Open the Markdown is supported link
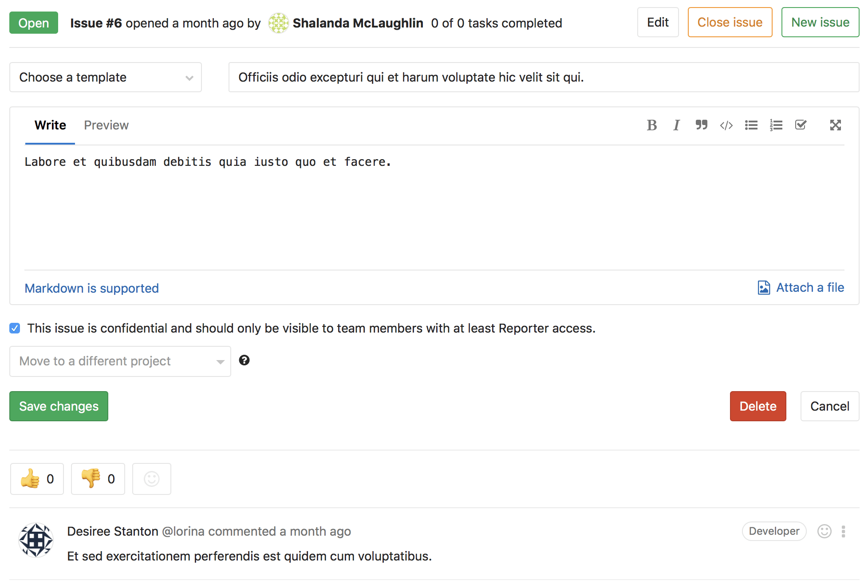This screenshot has height=588, width=868. (x=91, y=288)
